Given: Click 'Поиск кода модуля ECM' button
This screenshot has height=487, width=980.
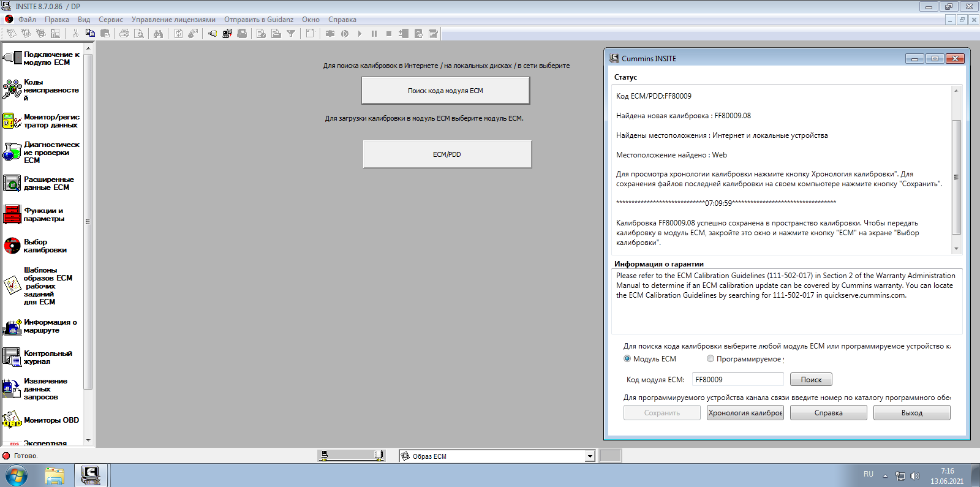Looking at the screenshot, I should click(x=445, y=91).
